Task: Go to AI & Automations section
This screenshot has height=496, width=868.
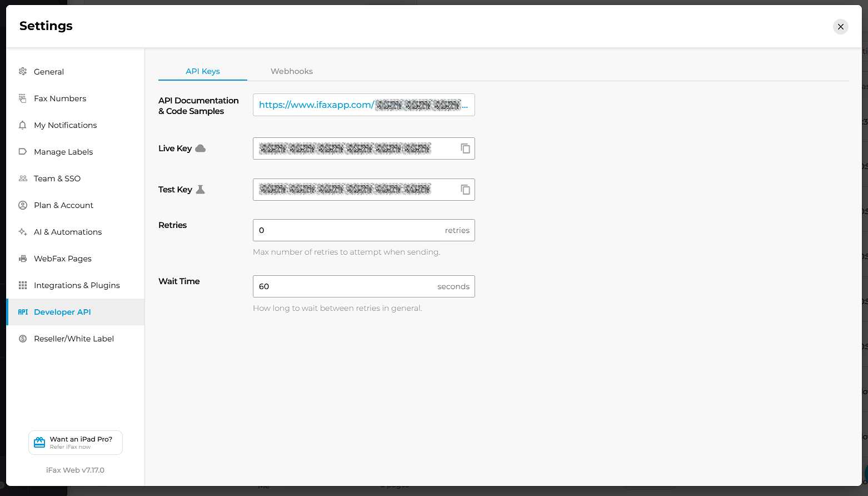Action: coord(75,232)
